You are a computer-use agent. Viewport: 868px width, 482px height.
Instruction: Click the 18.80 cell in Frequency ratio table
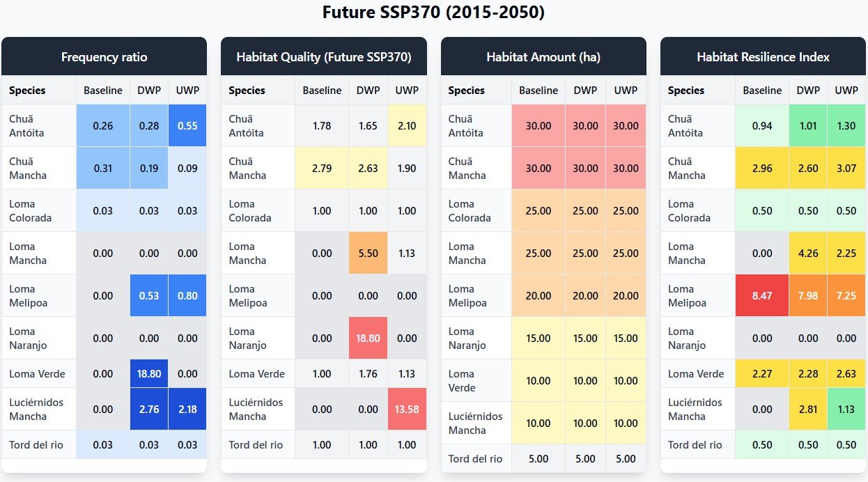149,374
